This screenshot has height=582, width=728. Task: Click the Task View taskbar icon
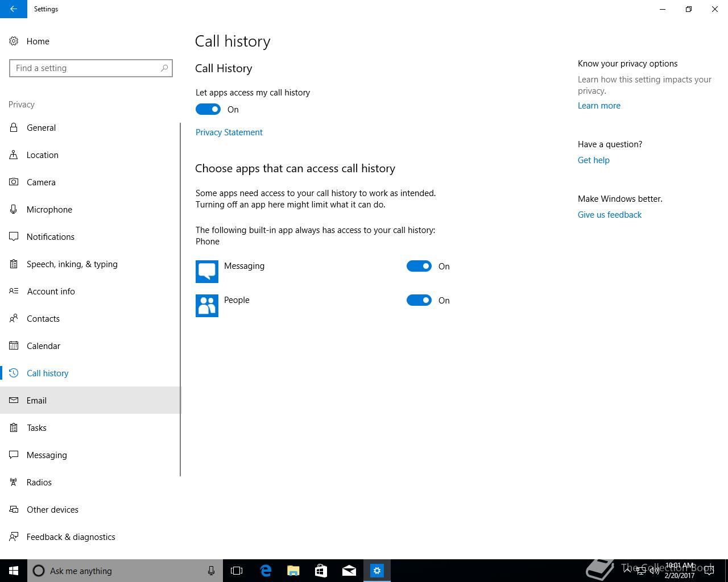point(237,571)
